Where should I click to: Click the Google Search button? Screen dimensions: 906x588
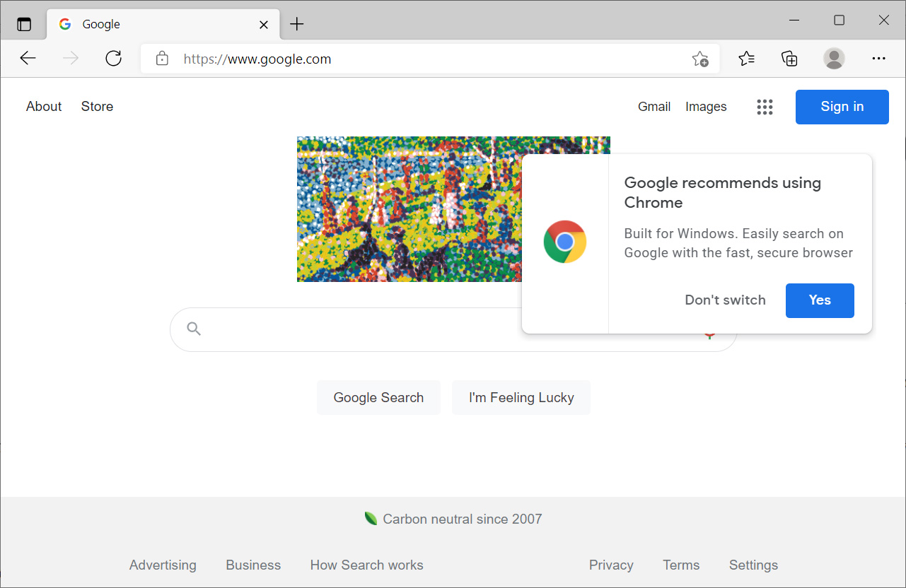[x=378, y=398]
